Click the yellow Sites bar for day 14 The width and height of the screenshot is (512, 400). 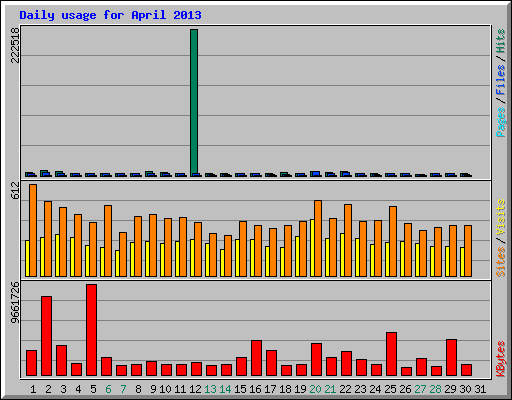222,263
